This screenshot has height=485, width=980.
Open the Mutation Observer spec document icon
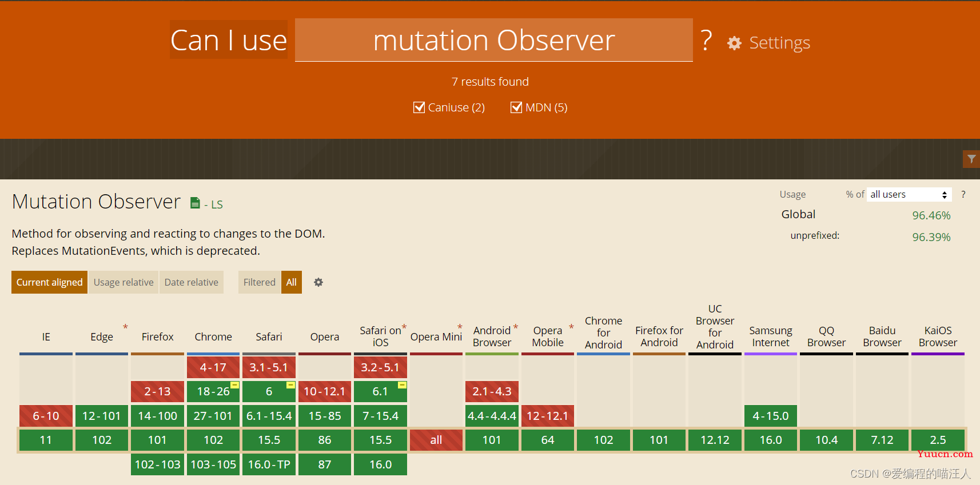[195, 203]
